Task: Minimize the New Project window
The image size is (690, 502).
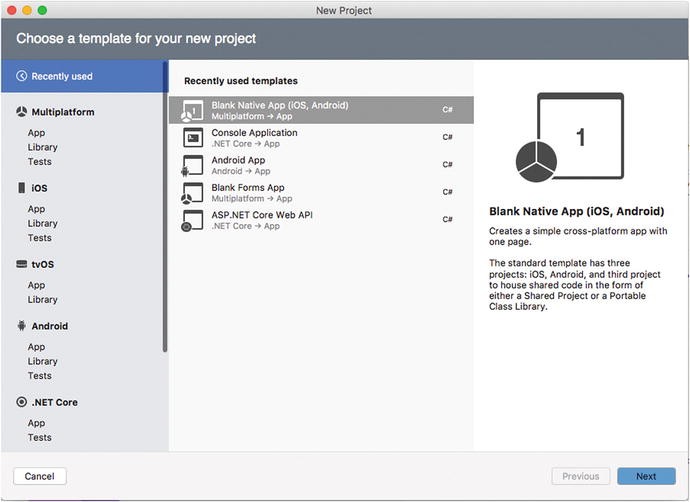Action: point(27,10)
